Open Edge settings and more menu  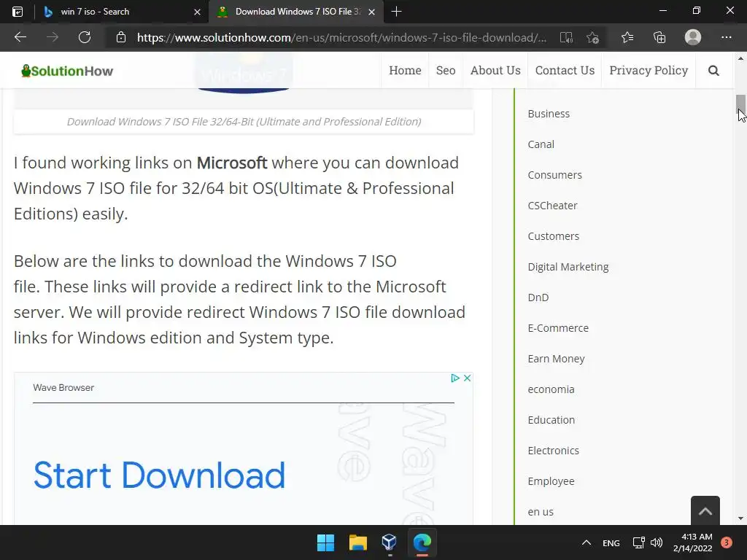click(x=726, y=37)
